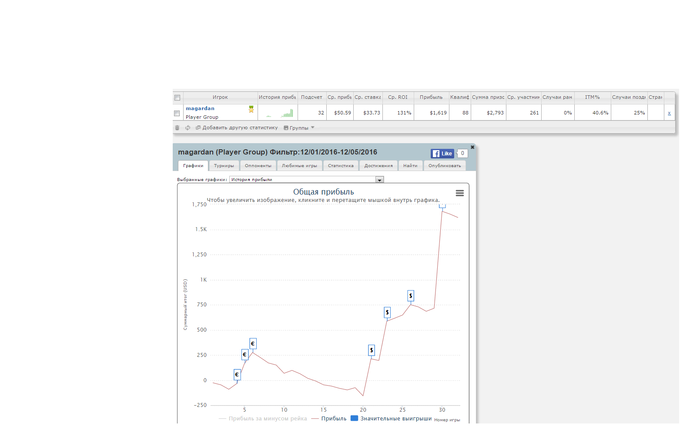Screen dimensions: 700x440
Task: Click the trash delete icon below table
Action: [178, 128]
